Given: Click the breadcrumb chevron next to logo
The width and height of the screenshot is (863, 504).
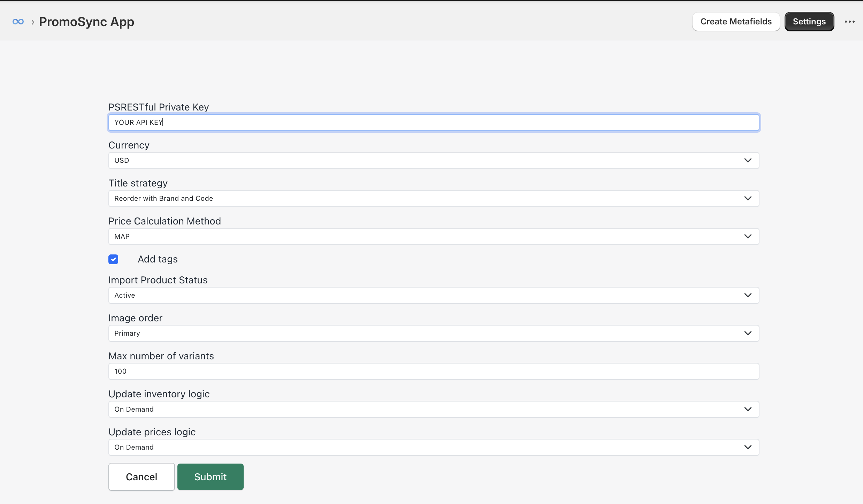Looking at the screenshot, I should pos(33,22).
